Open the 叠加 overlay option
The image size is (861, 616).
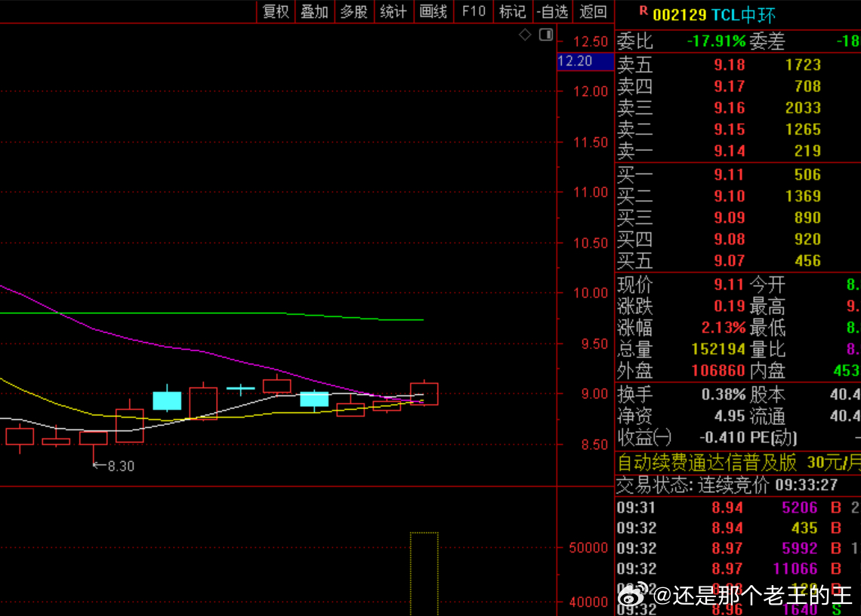(315, 11)
